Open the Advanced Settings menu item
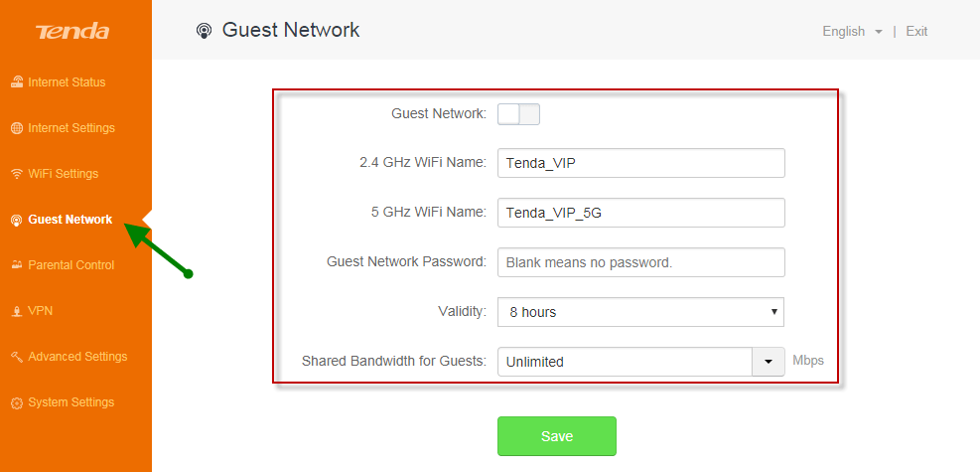980x472 pixels. (77, 357)
